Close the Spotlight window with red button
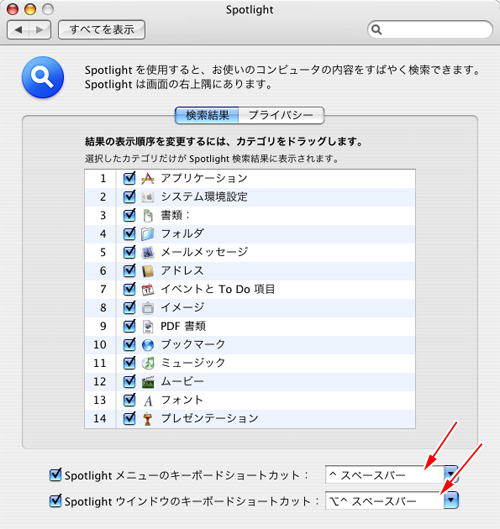This screenshot has height=529, width=500. [x=13, y=9]
